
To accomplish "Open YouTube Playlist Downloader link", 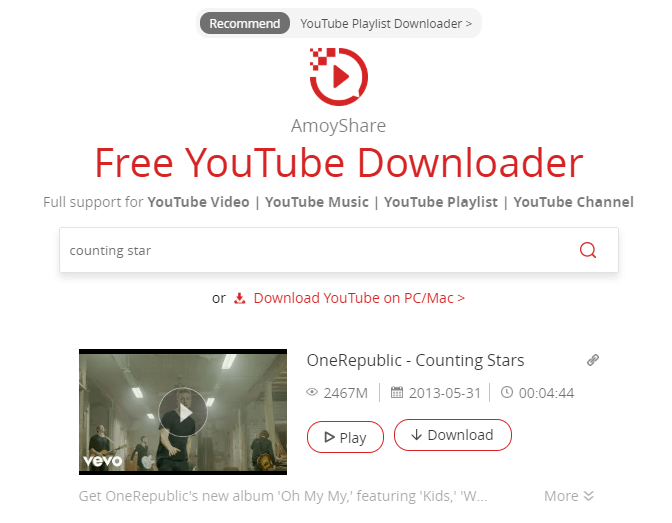I will (386, 24).
